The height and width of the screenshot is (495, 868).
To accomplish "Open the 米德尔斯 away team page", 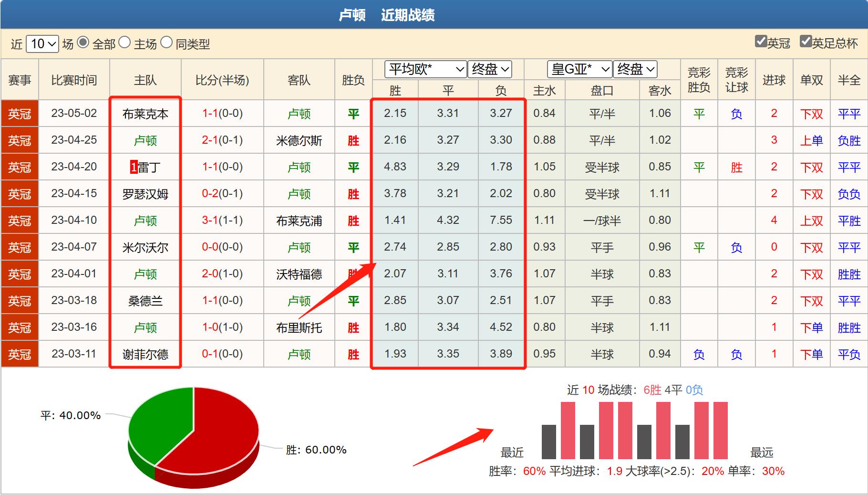I will tap(299, 140).
